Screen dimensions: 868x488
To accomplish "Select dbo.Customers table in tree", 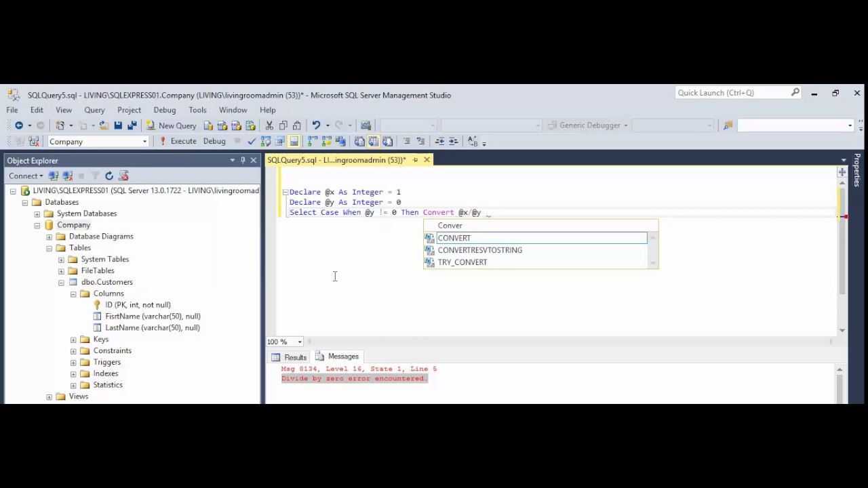I will pos(106,282).
